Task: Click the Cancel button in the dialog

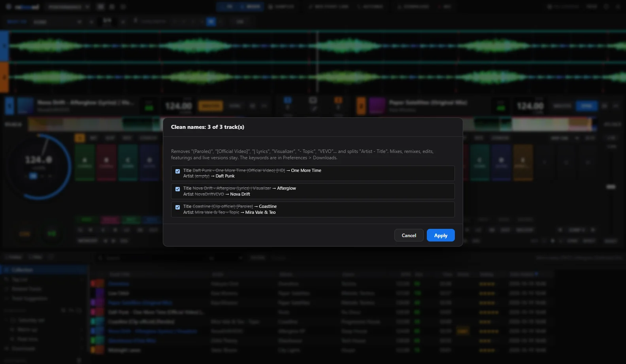Action: [x=409, y=235]
